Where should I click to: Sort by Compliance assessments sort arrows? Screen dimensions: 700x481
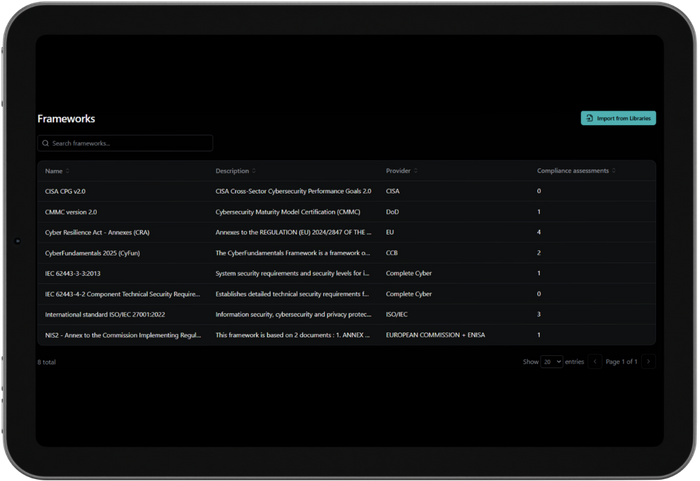[614, 171]
